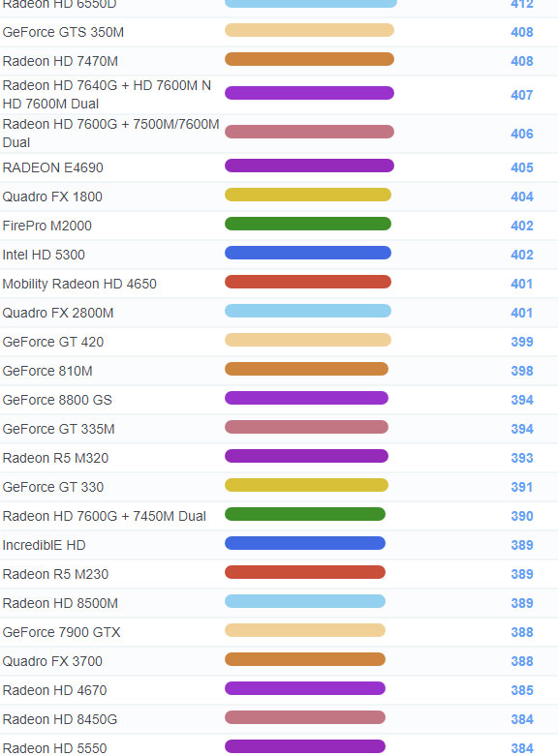Select the Intel HD 5300 row name
This screenshot has width=558, height=756.
44,255
